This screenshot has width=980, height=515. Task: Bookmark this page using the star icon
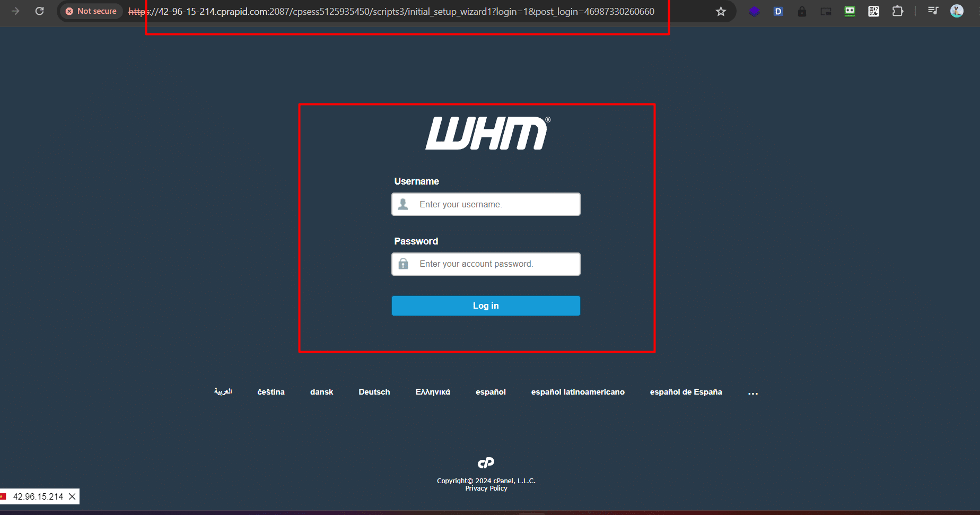coord(721,11)
